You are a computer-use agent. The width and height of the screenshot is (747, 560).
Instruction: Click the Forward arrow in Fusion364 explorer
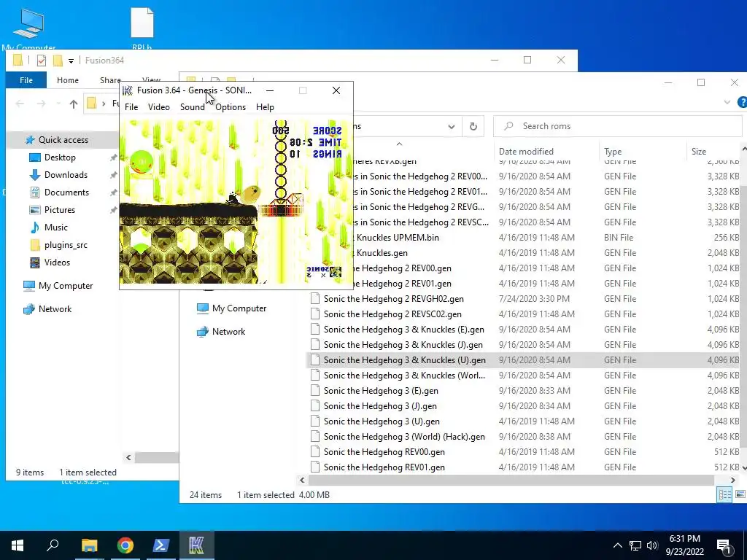point(42,104)
